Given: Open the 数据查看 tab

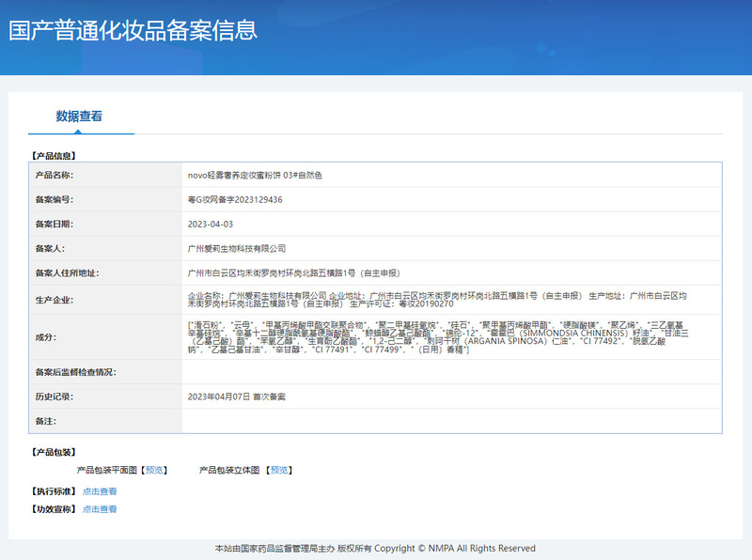Looking at the screenshot, I should [79, 117].
